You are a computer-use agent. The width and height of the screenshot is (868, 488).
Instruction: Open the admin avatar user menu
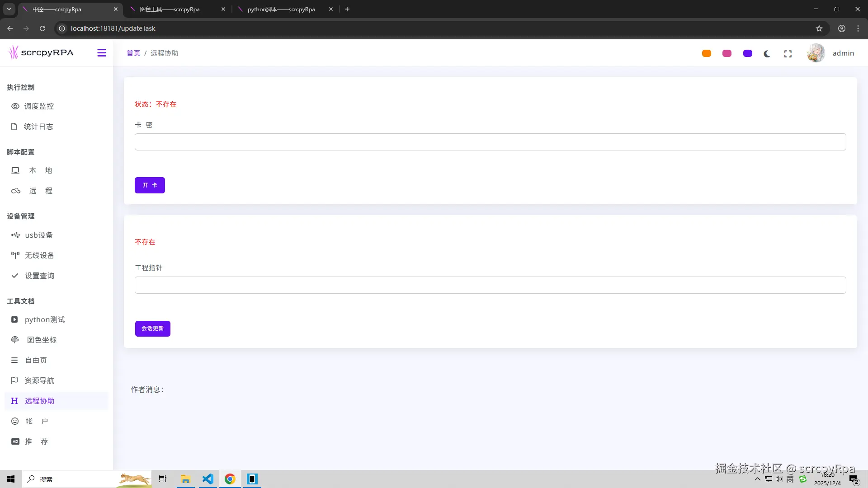point(816,53)
